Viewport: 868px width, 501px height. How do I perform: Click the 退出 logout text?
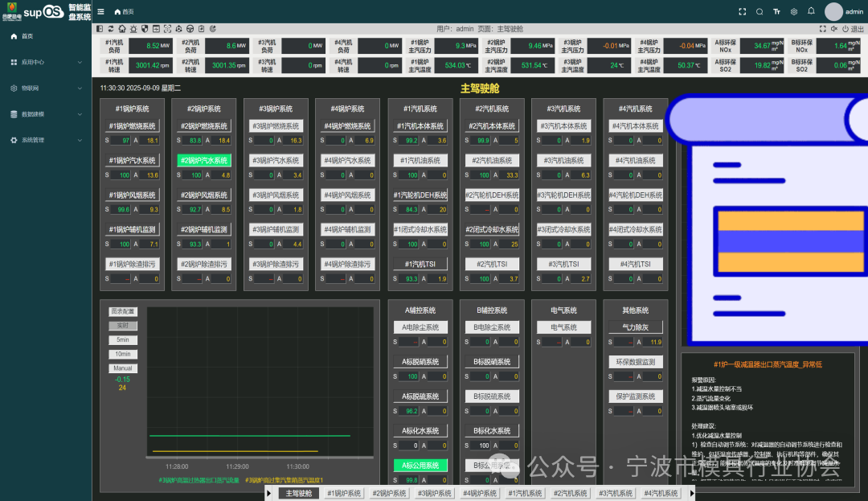coord(857,29)
